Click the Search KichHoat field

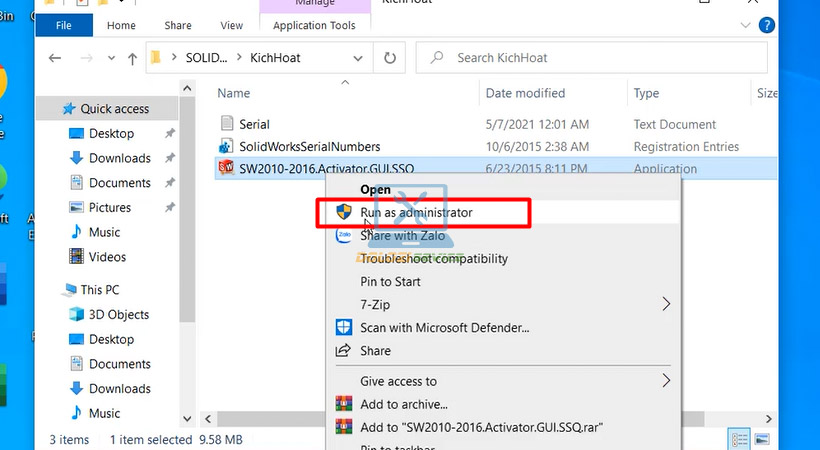[x=592, y=58]
